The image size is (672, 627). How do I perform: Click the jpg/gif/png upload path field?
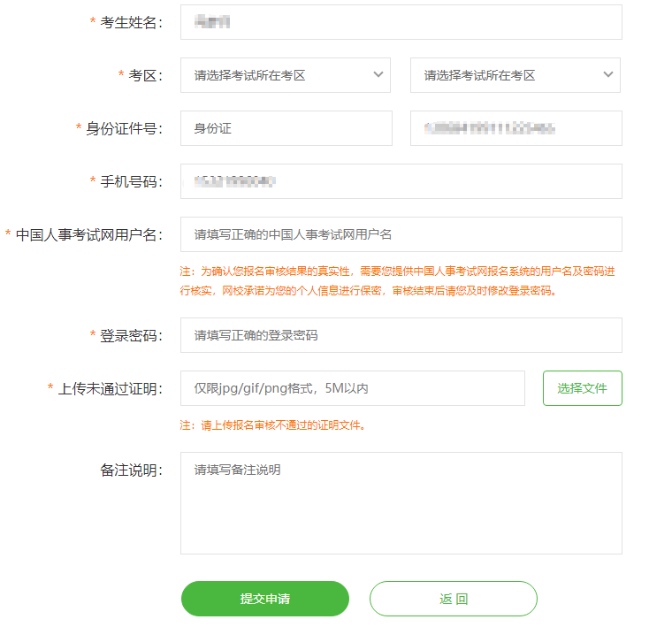click(x=352, y=388)
